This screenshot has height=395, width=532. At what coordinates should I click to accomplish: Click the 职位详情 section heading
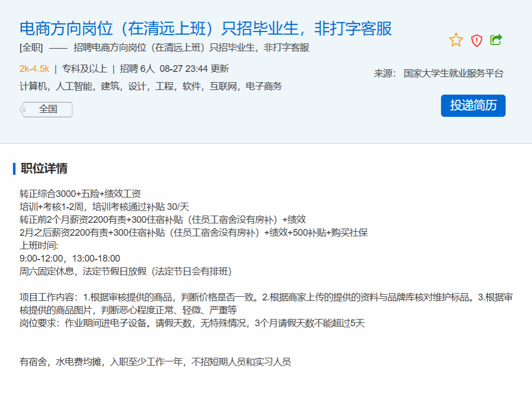[x=44, y=169]
